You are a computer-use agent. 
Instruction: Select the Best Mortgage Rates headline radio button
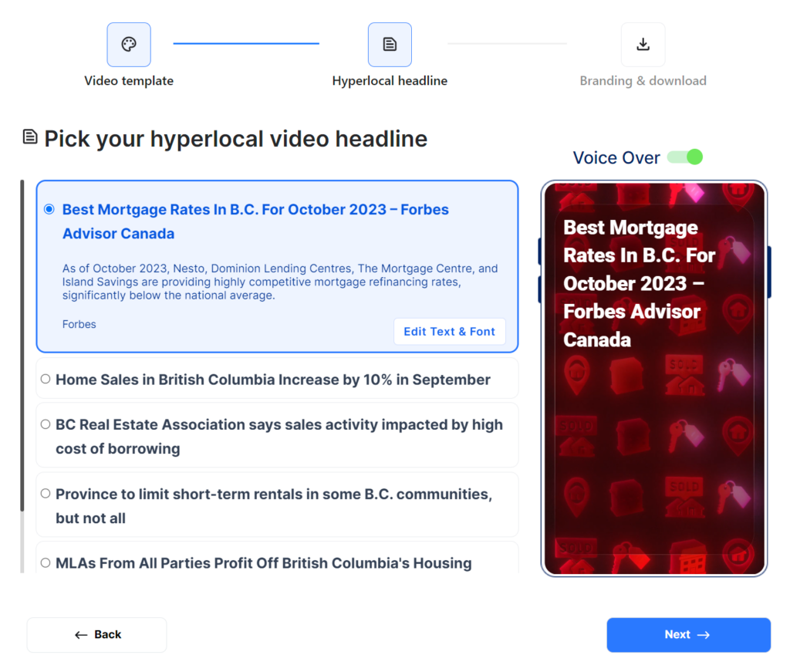(x=49, y=209)
